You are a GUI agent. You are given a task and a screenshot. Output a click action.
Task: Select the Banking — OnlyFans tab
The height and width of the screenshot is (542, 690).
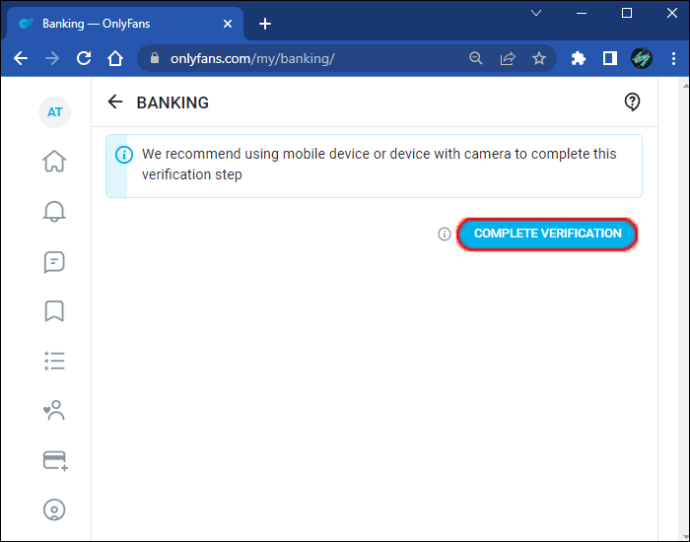pyautogui.click(x=125, y=24)
